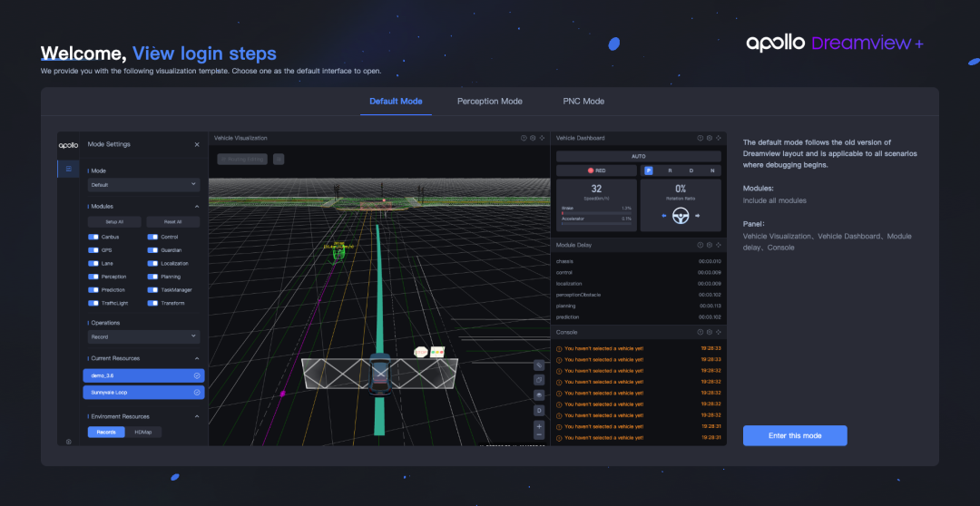Click the Setup All button

pyautogui.click(x=114, y=222)
